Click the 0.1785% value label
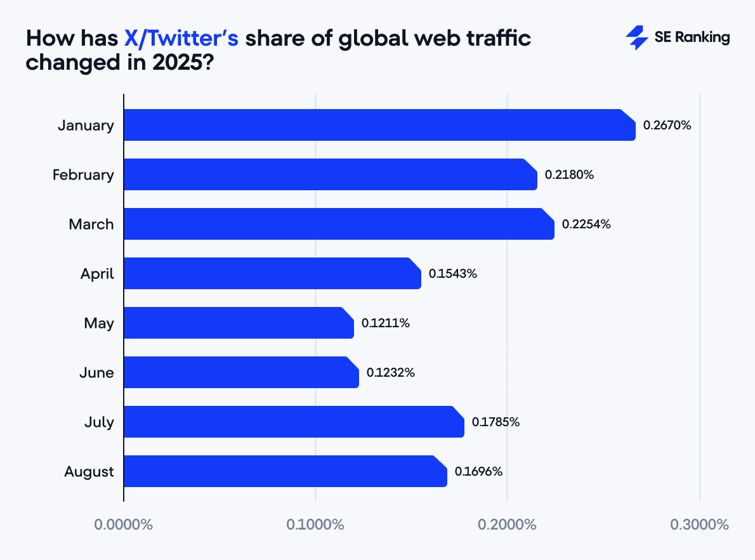755x560 pixels. (496, 422)
